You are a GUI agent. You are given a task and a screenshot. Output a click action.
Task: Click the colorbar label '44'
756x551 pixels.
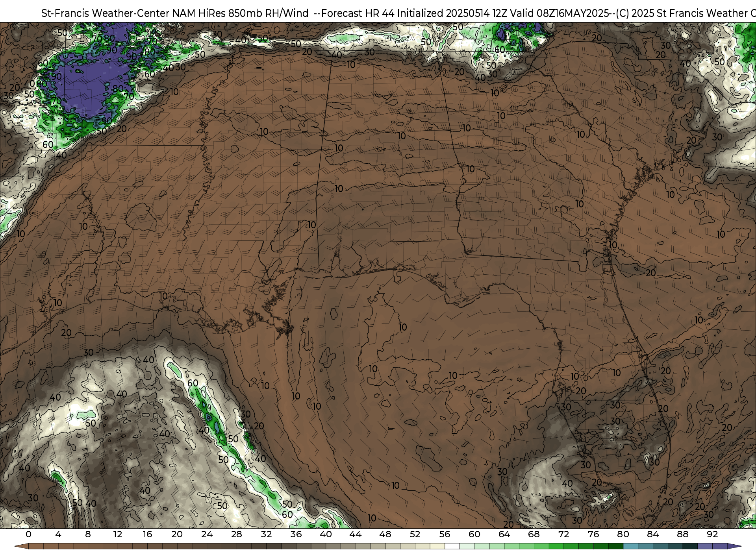[x=356, y=534]
